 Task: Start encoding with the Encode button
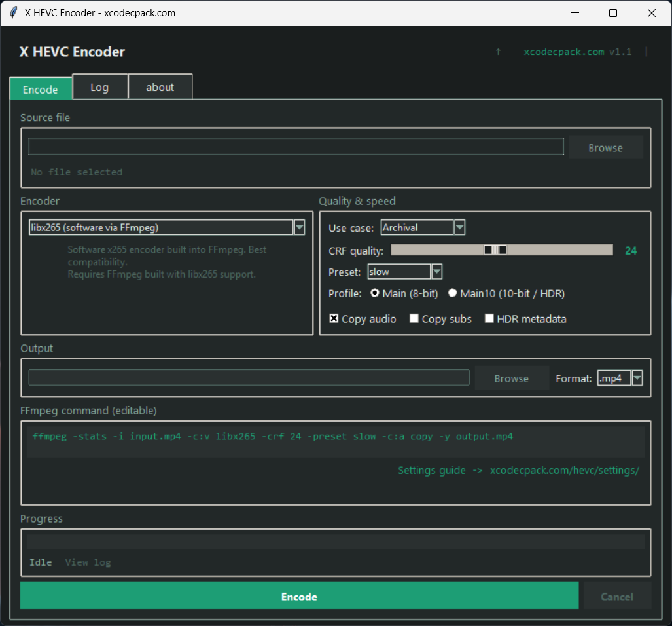click(299, 596)
